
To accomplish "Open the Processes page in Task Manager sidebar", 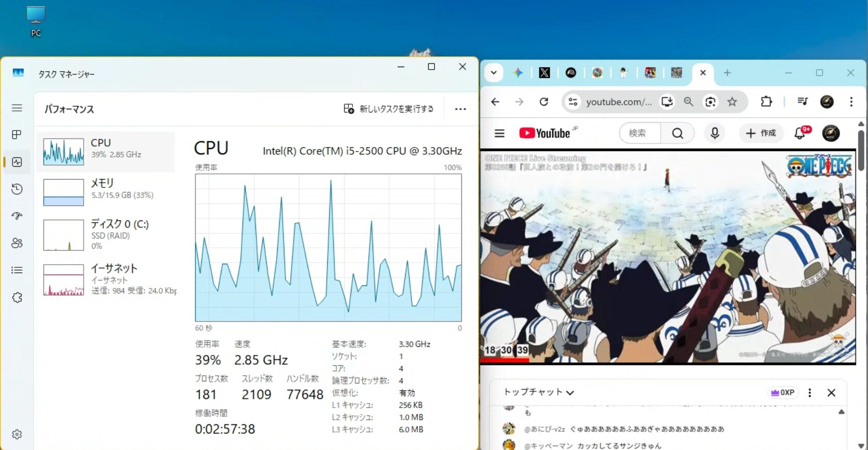I will (17, 135).
